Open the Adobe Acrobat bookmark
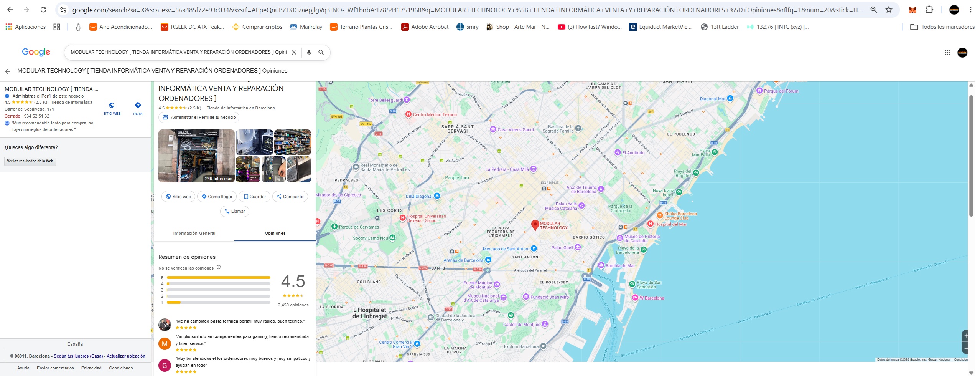The height and width of the screenshot is (376, 980). coord(425,27)
